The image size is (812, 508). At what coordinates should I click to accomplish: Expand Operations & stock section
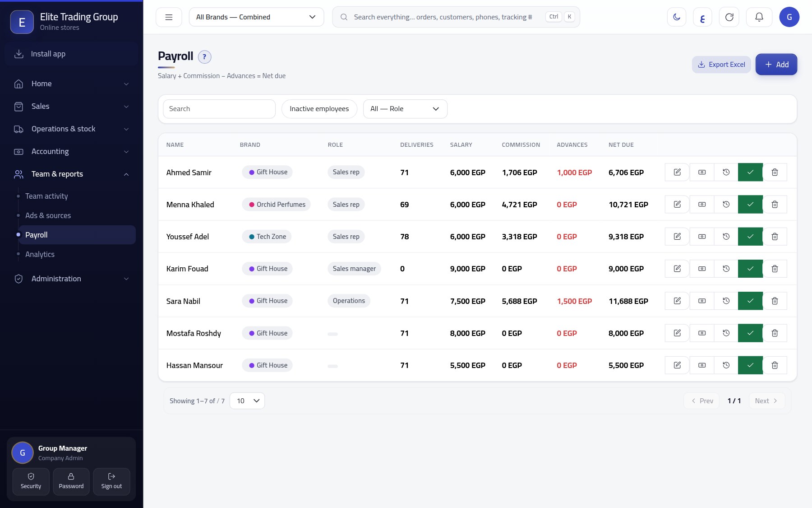pos(72,129)
